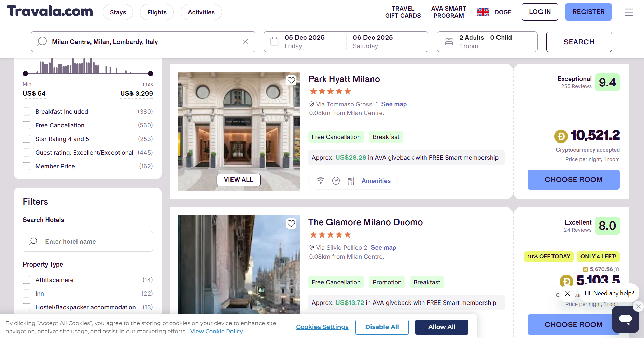The width and height of the screenshot is (644, 338).
Task: Choose room for The Glamore Milano Duomo
Action: tap(573, 325)
